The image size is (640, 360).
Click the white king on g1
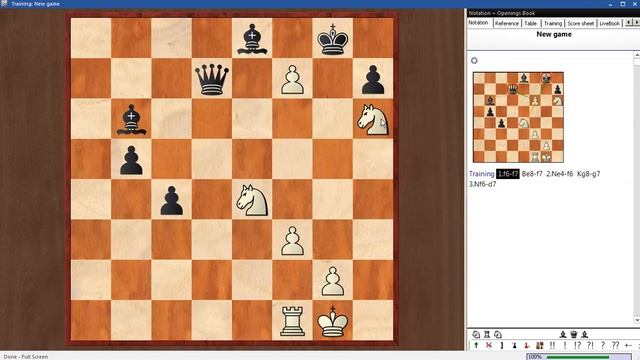click(333, 321)
